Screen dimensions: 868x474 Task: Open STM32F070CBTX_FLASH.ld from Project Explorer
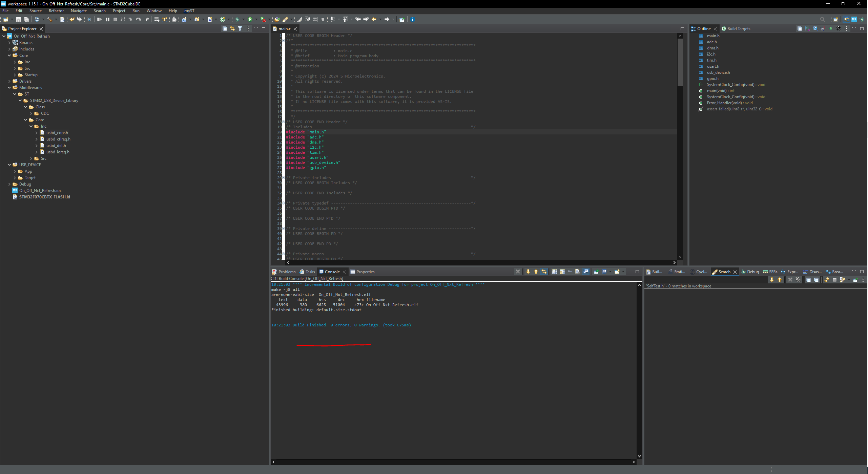click(x=44, y=197)
